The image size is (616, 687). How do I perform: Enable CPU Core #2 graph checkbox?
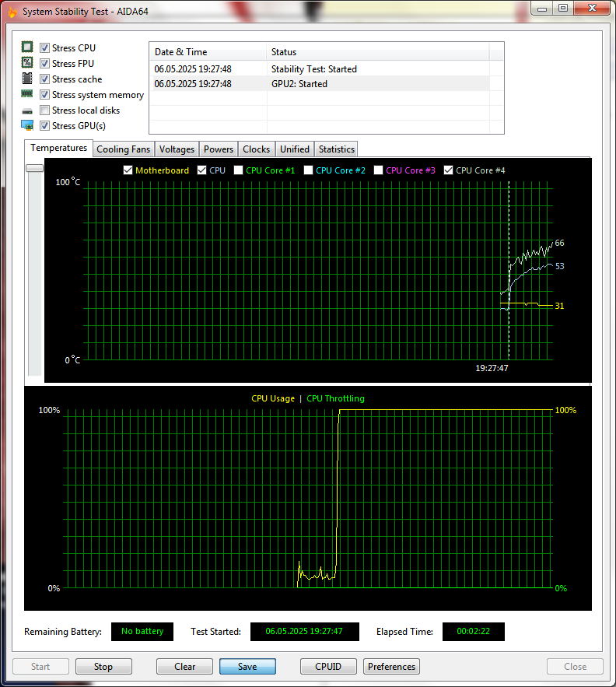tap(309, 170)
